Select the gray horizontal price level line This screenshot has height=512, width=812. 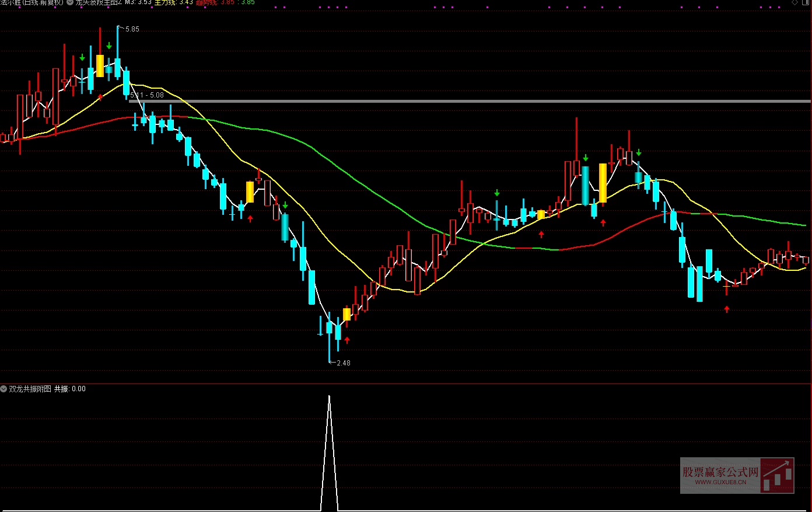point(467,102)
